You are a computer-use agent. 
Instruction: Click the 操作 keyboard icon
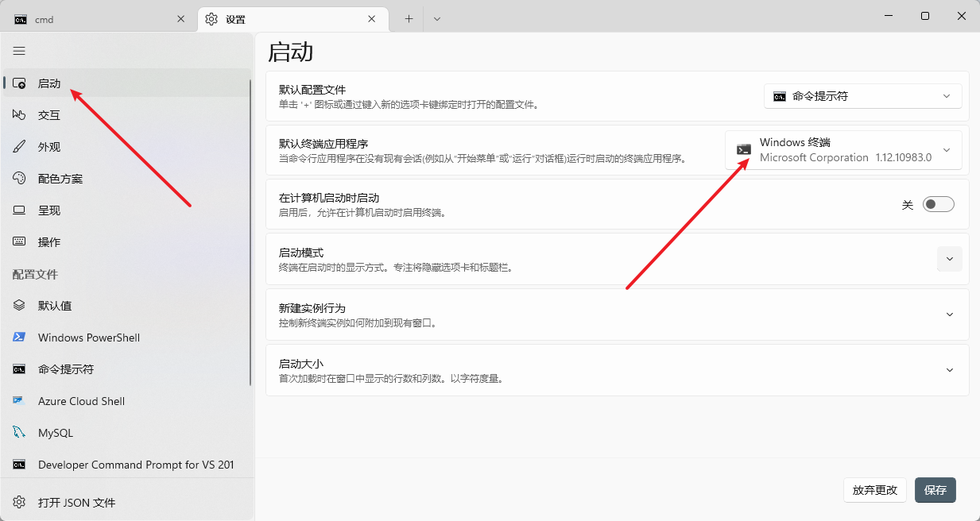tap(20, 242)
